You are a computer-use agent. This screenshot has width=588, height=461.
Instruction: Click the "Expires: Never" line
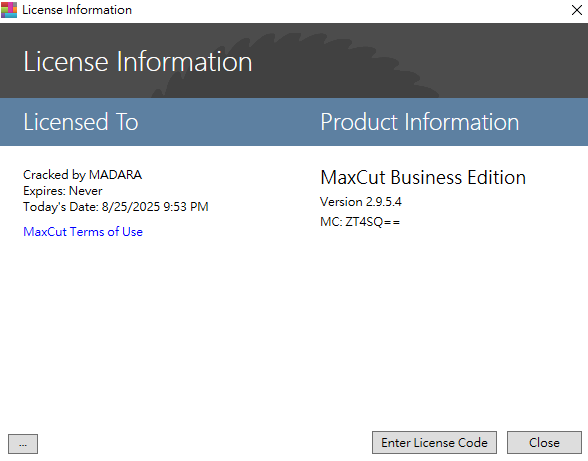point(63,191)
